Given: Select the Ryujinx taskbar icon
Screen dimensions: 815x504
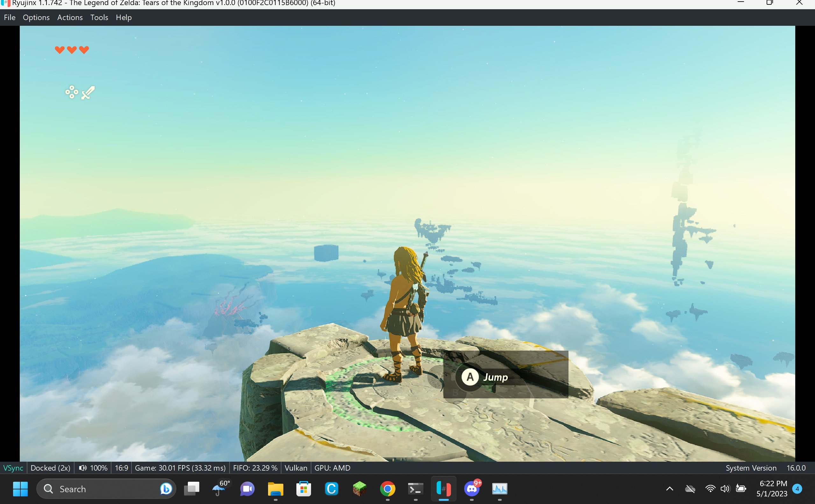Looking at the screenshot, I should point(443,489).
